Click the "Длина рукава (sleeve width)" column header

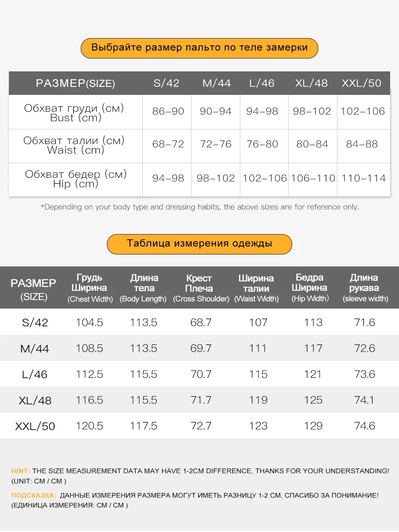coord(364,288)
